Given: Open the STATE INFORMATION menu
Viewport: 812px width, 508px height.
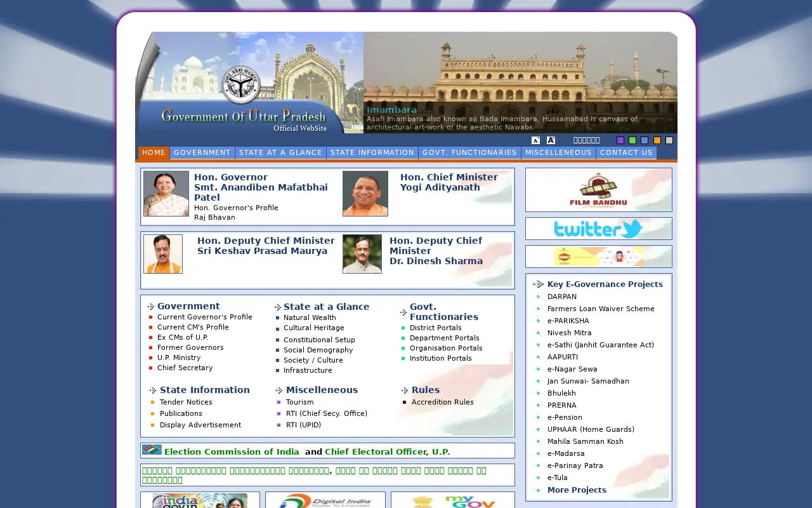Looking at the screenshot, I should [372, 153].
